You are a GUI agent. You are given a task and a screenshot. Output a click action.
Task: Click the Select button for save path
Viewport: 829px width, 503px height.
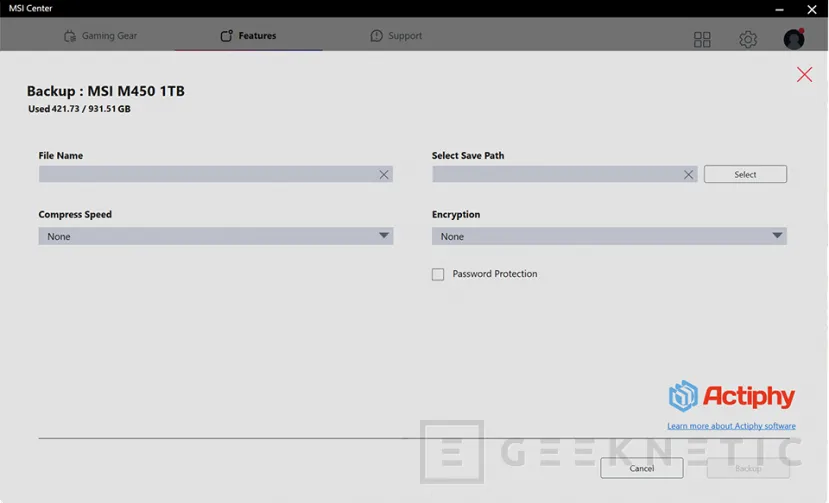[745, 174]
